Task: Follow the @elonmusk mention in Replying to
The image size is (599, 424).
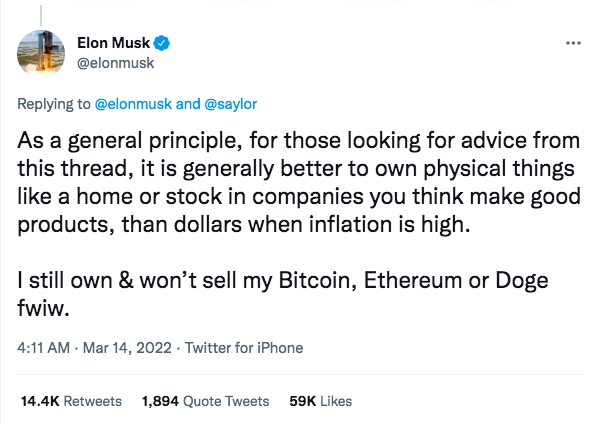Action: click(x=133, y=104)
